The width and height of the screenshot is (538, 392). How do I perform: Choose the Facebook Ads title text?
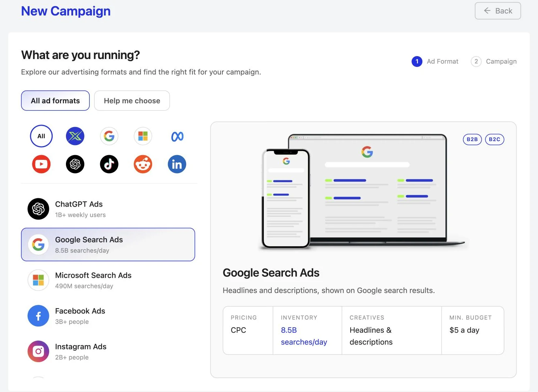80,311
